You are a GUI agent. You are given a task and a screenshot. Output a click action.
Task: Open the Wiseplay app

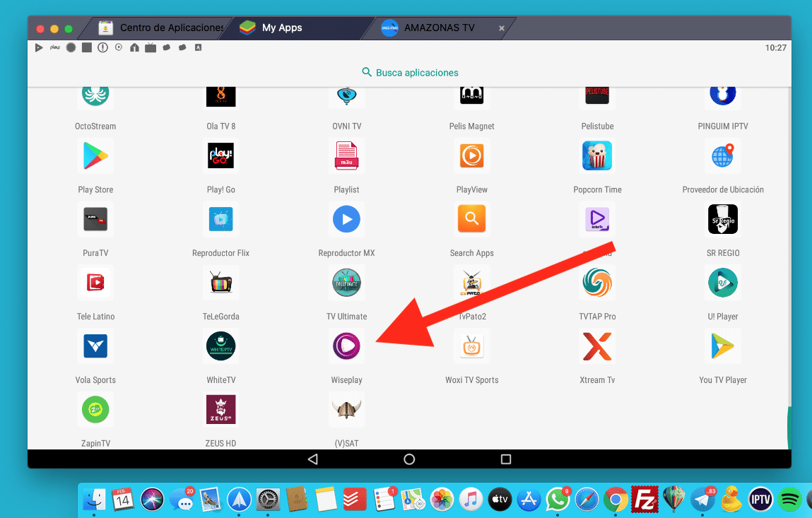pos(346,346)
